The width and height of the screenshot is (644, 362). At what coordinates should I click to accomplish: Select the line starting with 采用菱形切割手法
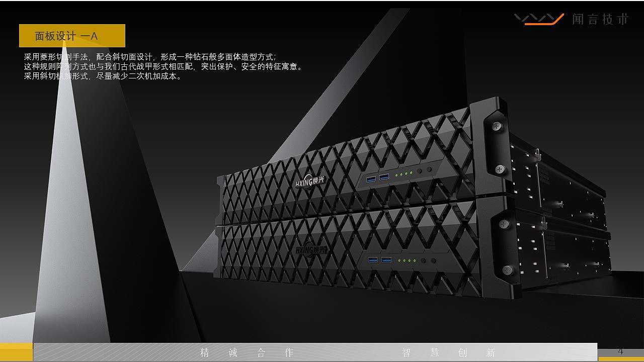click(150, 57)
